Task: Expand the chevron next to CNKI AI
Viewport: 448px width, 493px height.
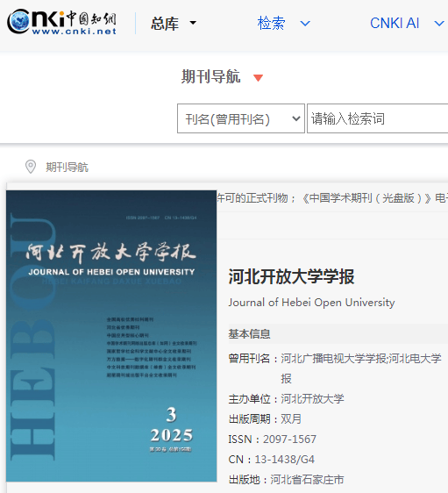Action: coord(439,24)
